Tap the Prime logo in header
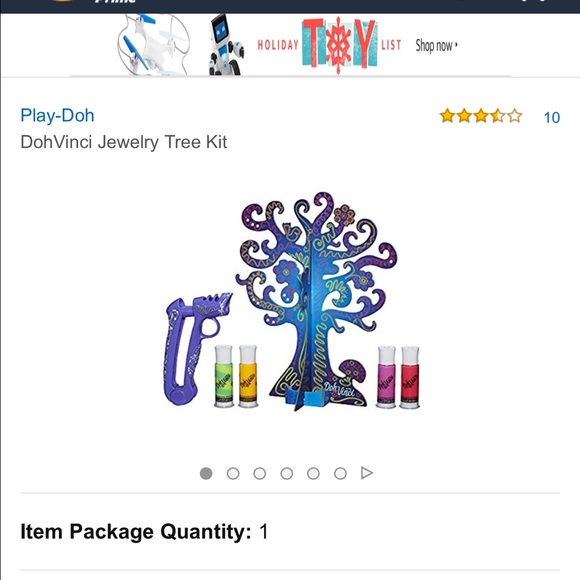 [x=115, y=2]
